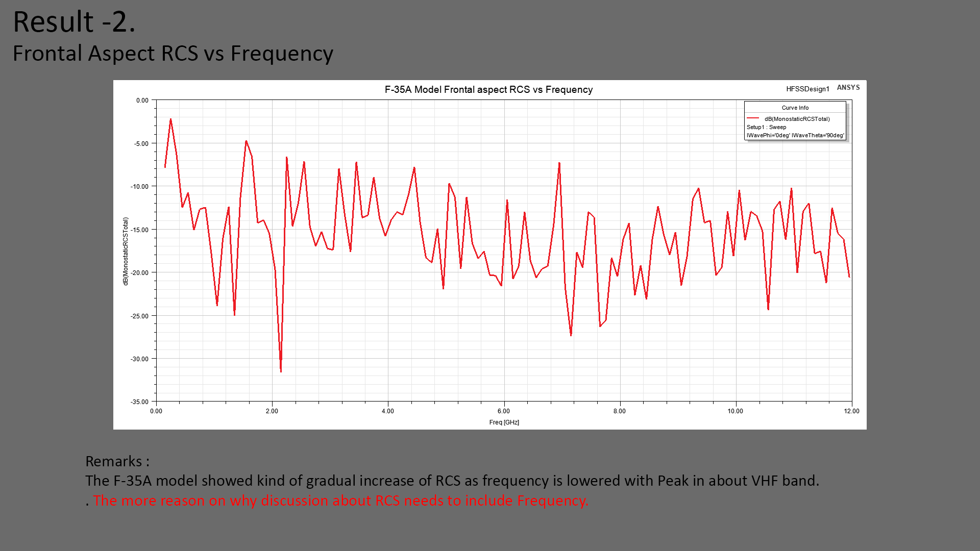Click the F-35A model remark sentence
This screenshot has width=980, height=551.
(x=452, y=481)
